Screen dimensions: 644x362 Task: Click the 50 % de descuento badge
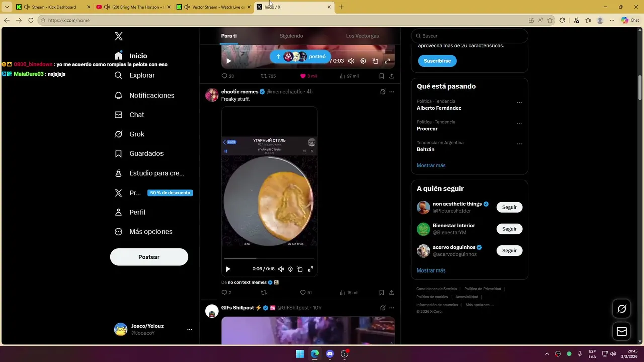click(x=170, y=193)
